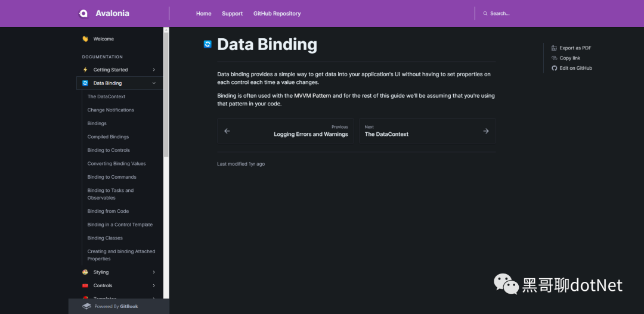The width and height of the screenshot is (644, 314).
Task: Click Powered By GitBook link
Action: coord(119,306)
